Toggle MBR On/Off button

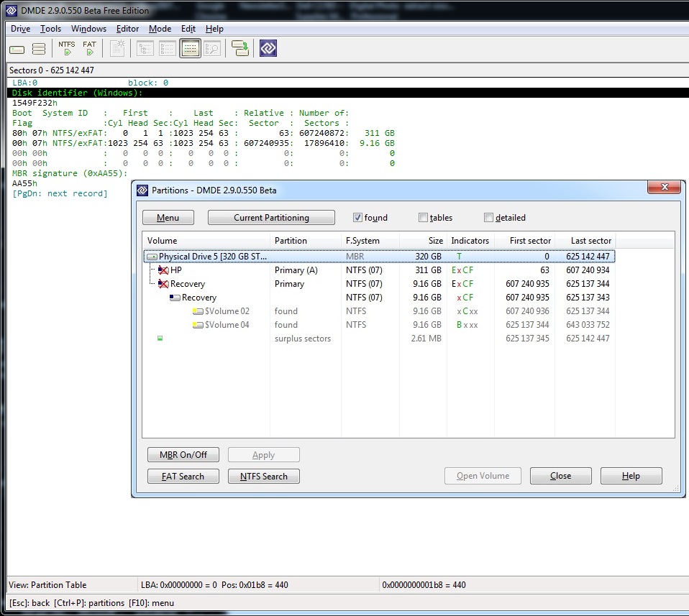[x=183, y=454]
